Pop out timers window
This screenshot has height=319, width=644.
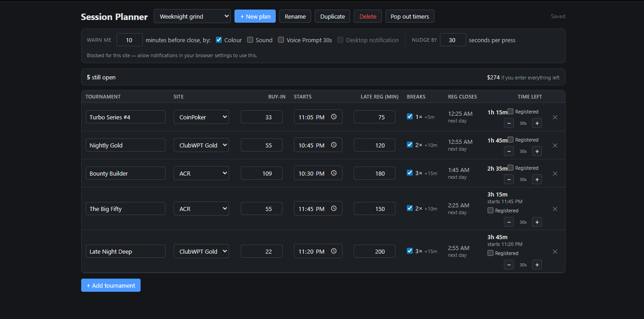pyautogui.click(x=410, y=16)
